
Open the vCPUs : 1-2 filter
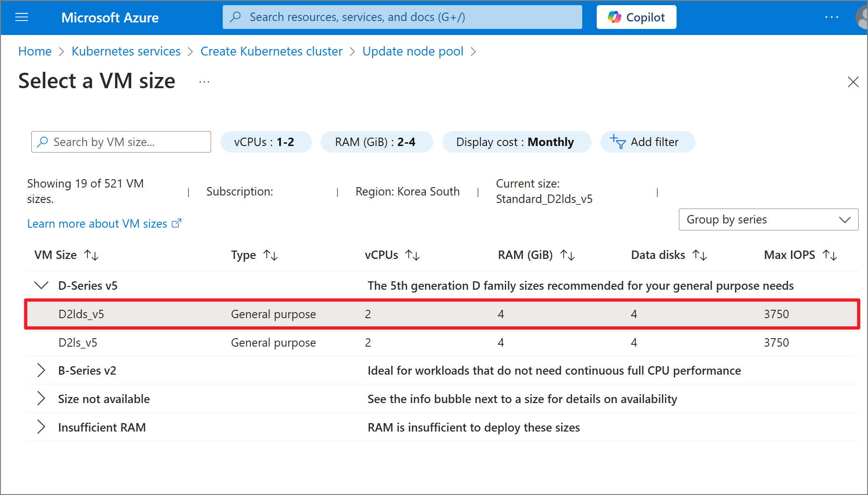pos(266,142)
